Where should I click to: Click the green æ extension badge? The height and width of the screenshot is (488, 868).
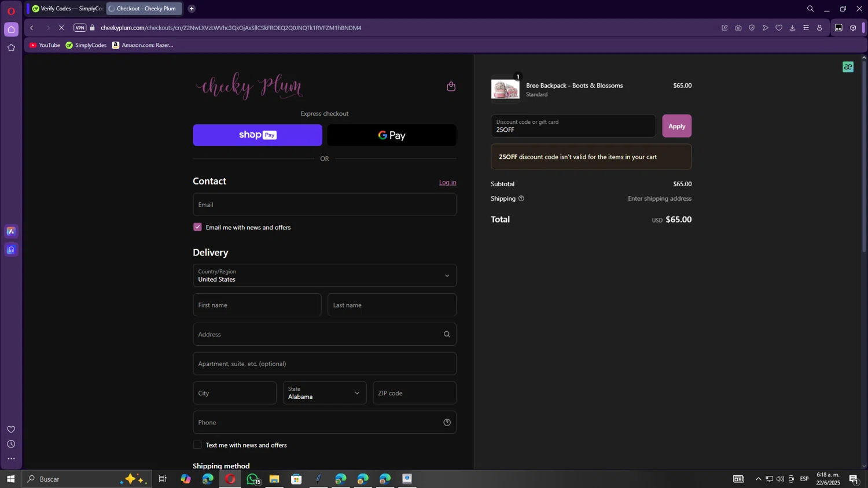tap(848, 67)
